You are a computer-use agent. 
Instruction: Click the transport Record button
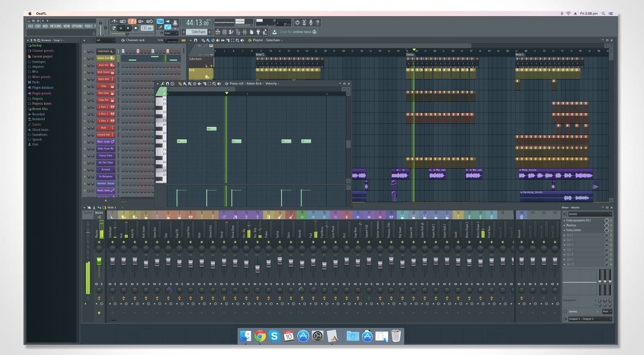pos(135,28)
